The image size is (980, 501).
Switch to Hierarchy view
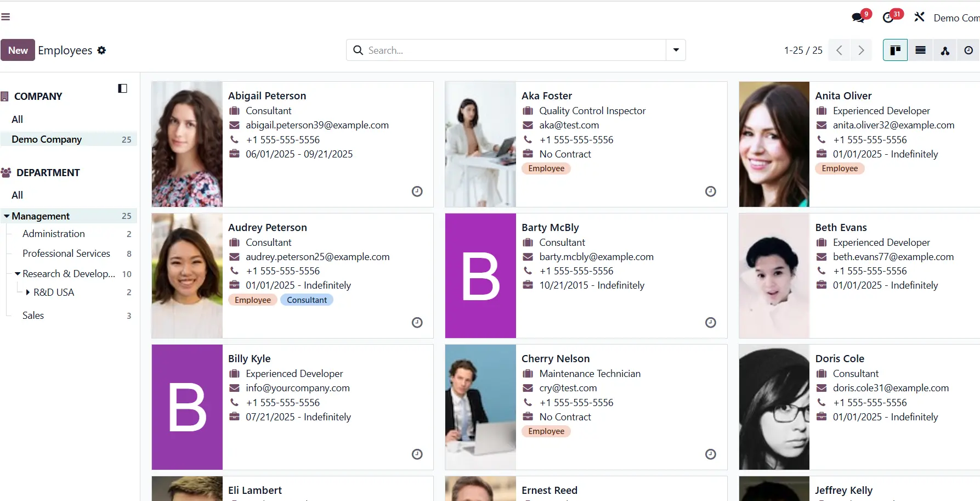click(945, 50)
